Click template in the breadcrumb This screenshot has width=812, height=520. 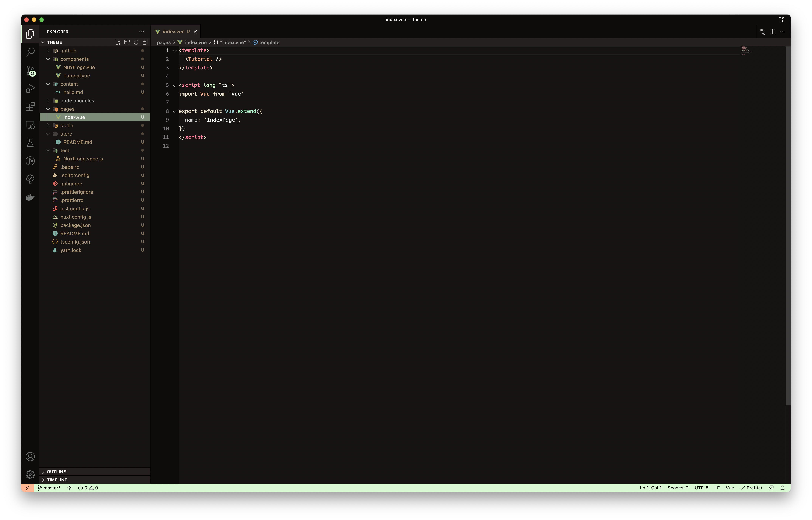269,42
